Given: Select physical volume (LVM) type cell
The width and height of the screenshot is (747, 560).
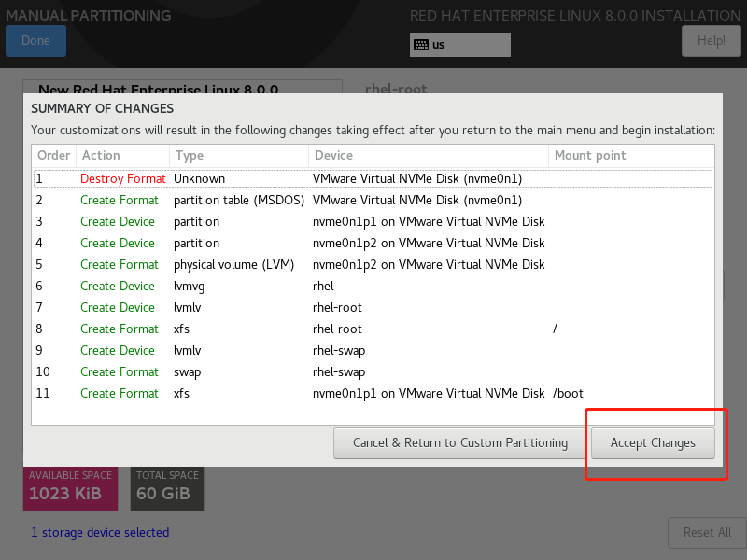Looking at the screenshot, I should pos(233,264).
